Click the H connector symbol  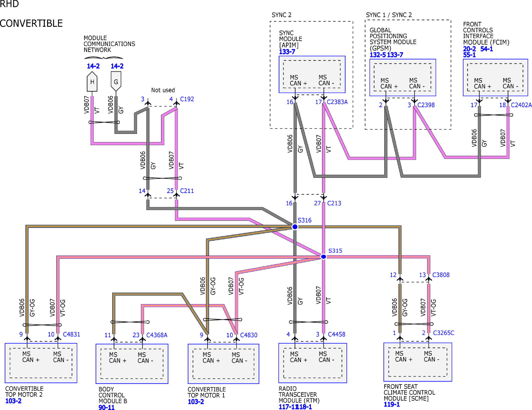92,82
